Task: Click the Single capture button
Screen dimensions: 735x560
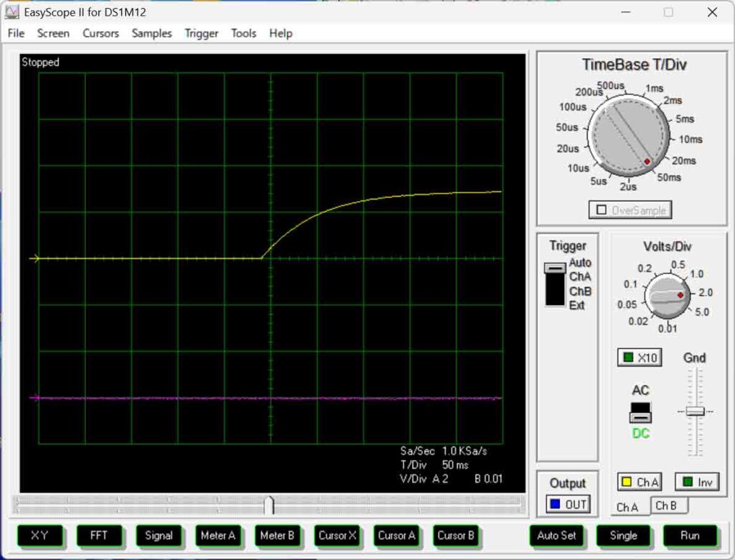Action: [x=624, y=536]
